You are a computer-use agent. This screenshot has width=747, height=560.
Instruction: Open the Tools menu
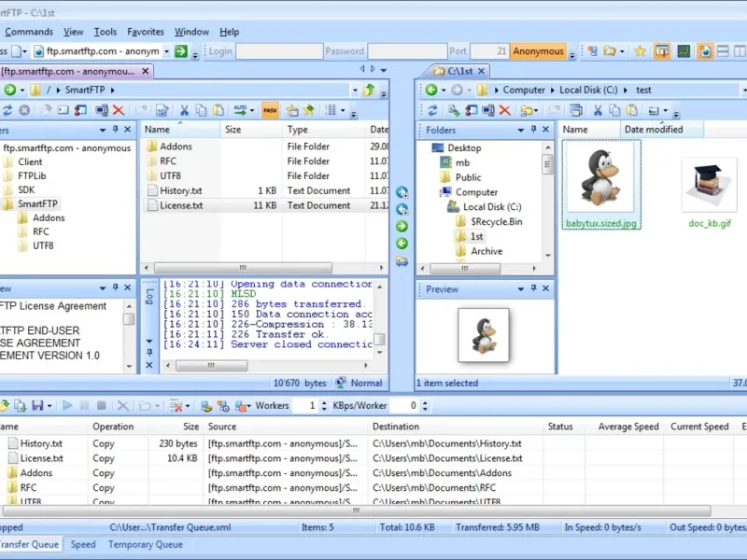(105, 32)
